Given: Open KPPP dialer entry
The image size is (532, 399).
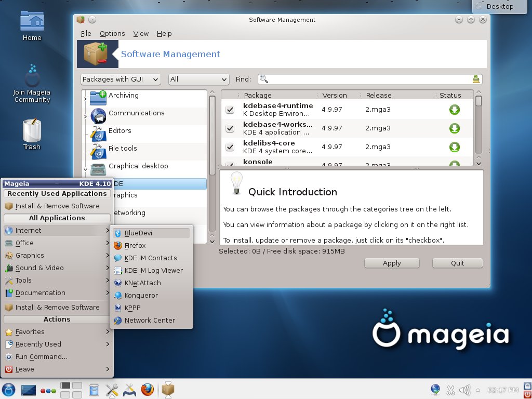Looking at the screenshot, I should coord(151,308).
